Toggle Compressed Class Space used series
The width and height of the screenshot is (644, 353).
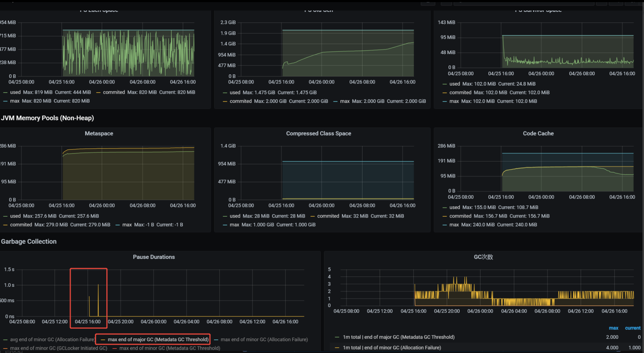[x=235, y=216]
